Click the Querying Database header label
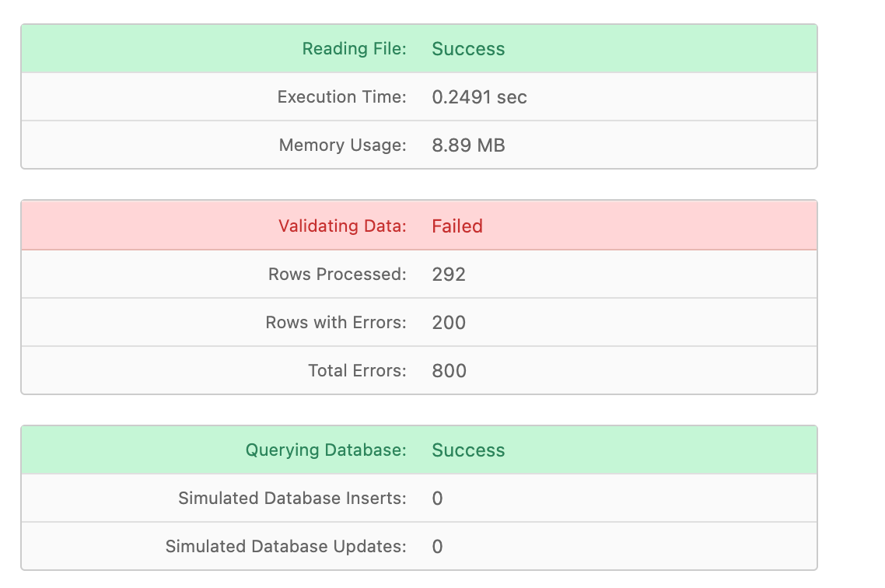The width and height of the screenshot is (885, 588). (326, 450)
